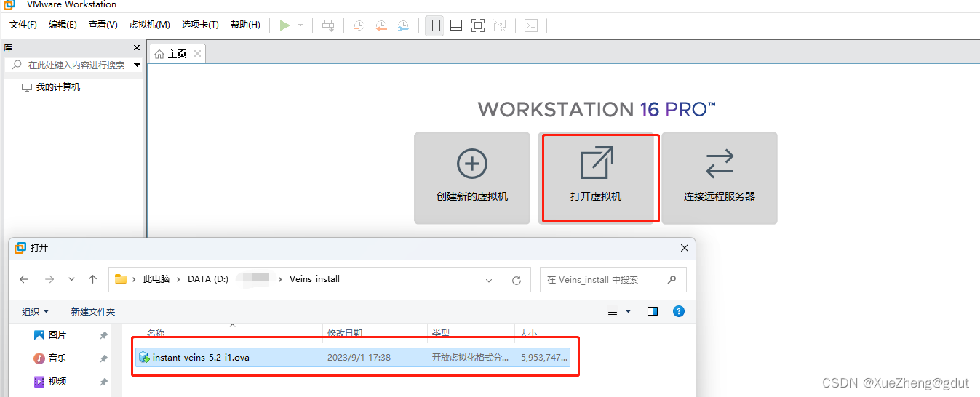Select 音乐 in the navigation pane

[57, 358]
